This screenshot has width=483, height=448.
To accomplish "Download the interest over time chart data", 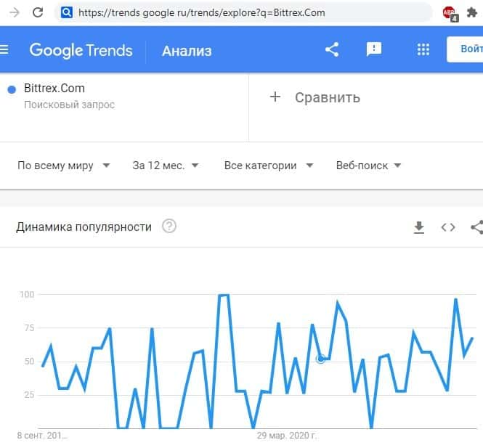I will pyautogui.click(x=418, y=227).
